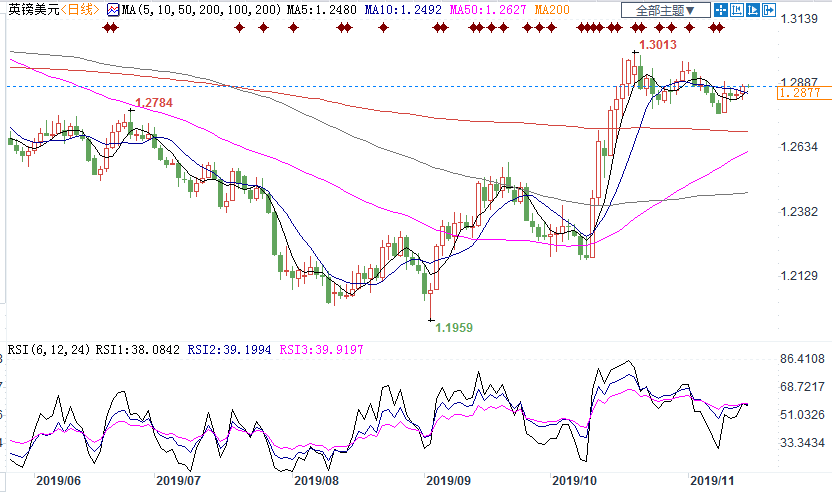Select the orange MA200 indicator label
The width and height of the screenshot is (832, 492).
pos(553,10)
